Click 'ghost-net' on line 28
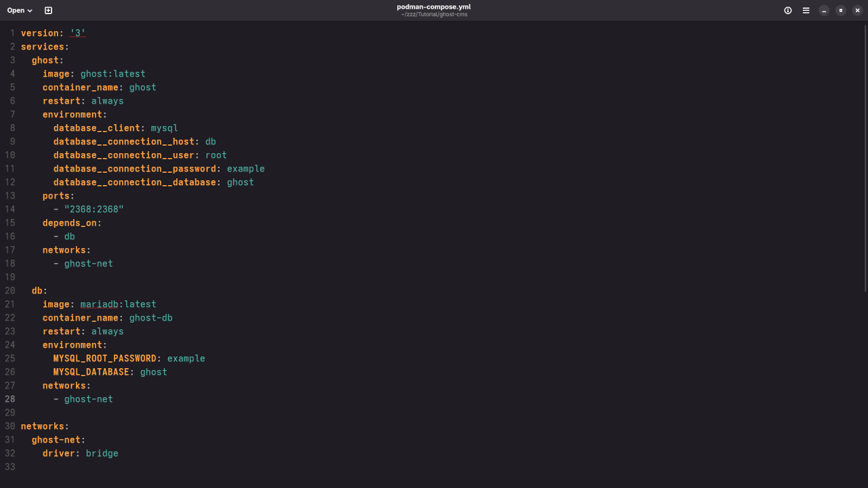Image resolution: width=868 pixels, height=488 pixels. pos(89,399)
